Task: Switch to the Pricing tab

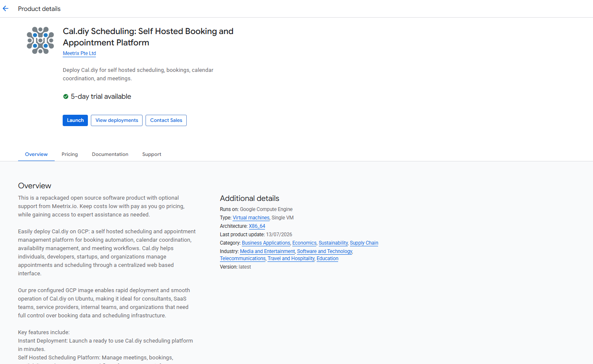Action: click(70, 154)
